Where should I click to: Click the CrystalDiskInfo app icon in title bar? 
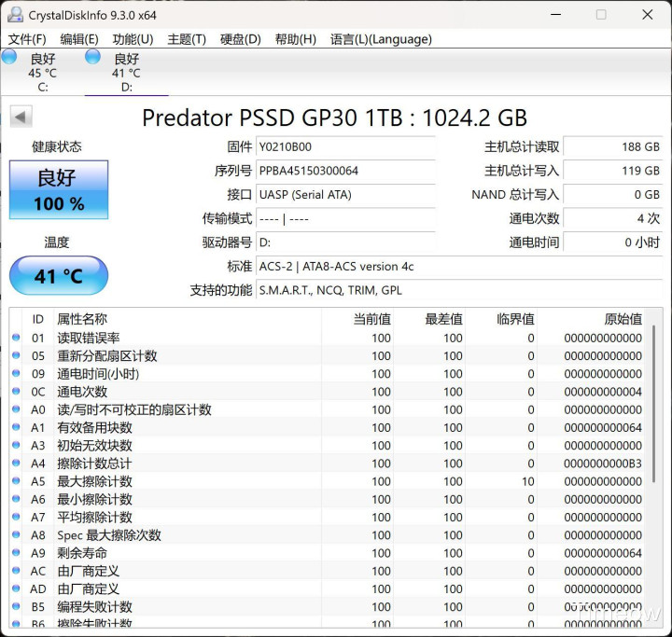point(15,15)
